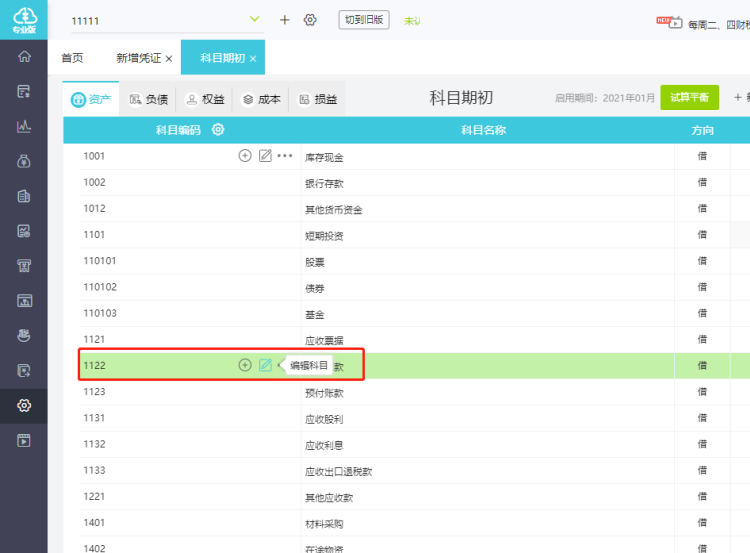Select 材料采购 account name
Image resolution: width=750 pixels, height=553 pixels.
coord(324,524)
